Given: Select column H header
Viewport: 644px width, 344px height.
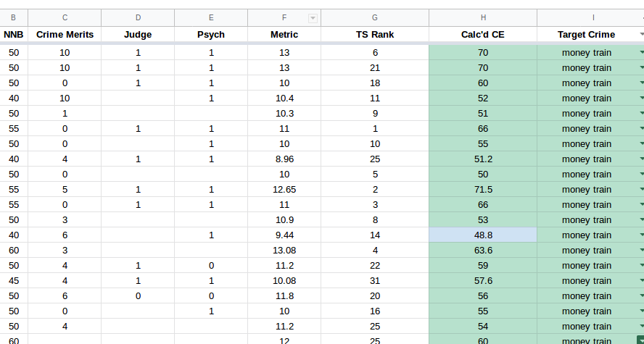Looking at the screenshot, I should click(483, 17).
